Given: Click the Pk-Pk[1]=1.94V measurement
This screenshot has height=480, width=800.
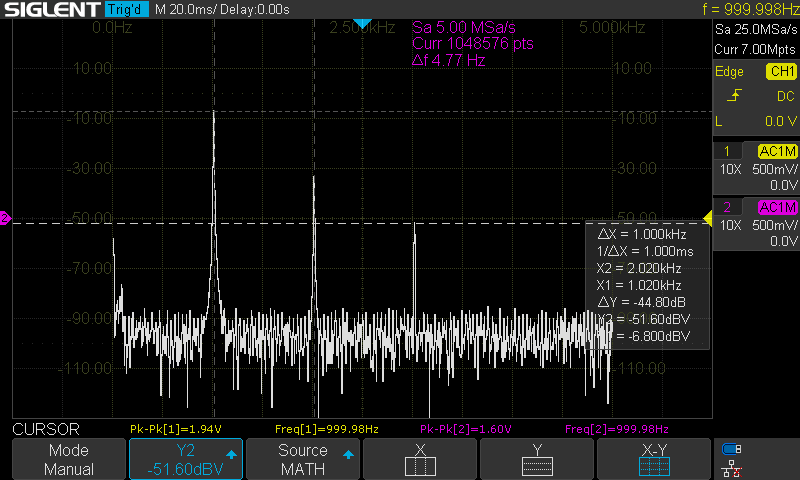Looking at the screenshot, I should [176, 429].
